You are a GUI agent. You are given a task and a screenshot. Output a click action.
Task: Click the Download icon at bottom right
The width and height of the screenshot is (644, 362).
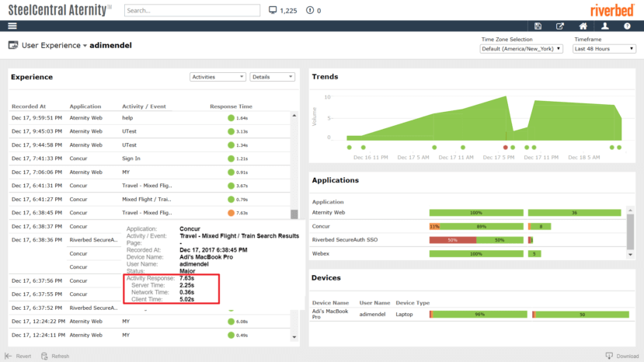tap(609, 356)
